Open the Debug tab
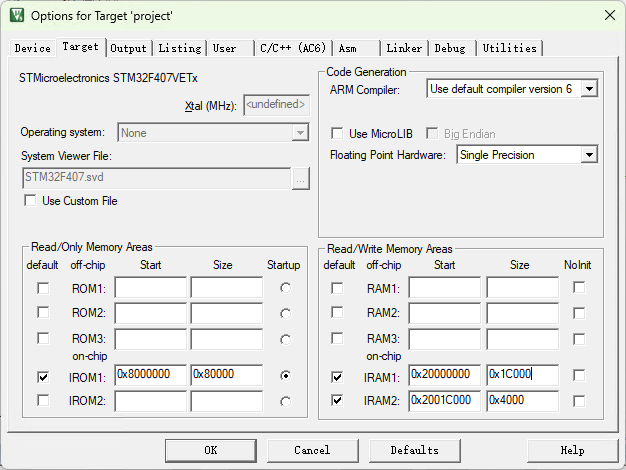The image size is (626, 470). [449, 48]
